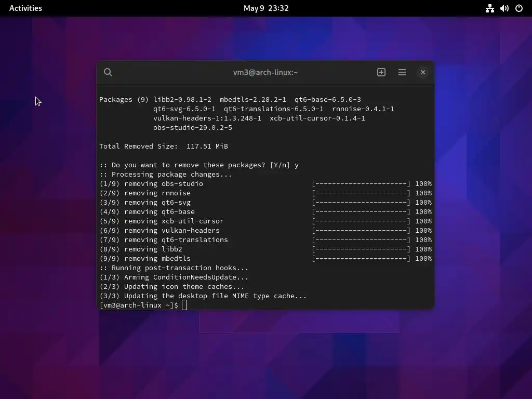
Task: Click the '(3/3) Updating the desktop file MIME' line
Action: coord(203,296)
